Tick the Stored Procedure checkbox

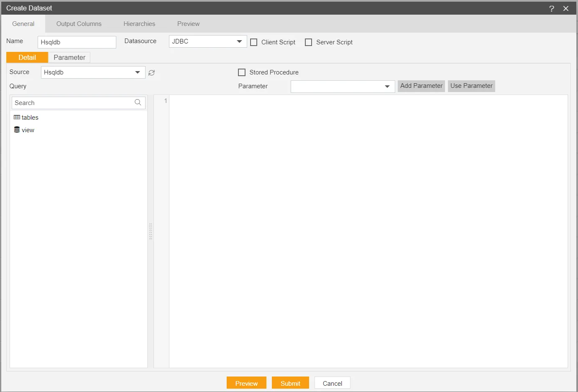point(242,72)
